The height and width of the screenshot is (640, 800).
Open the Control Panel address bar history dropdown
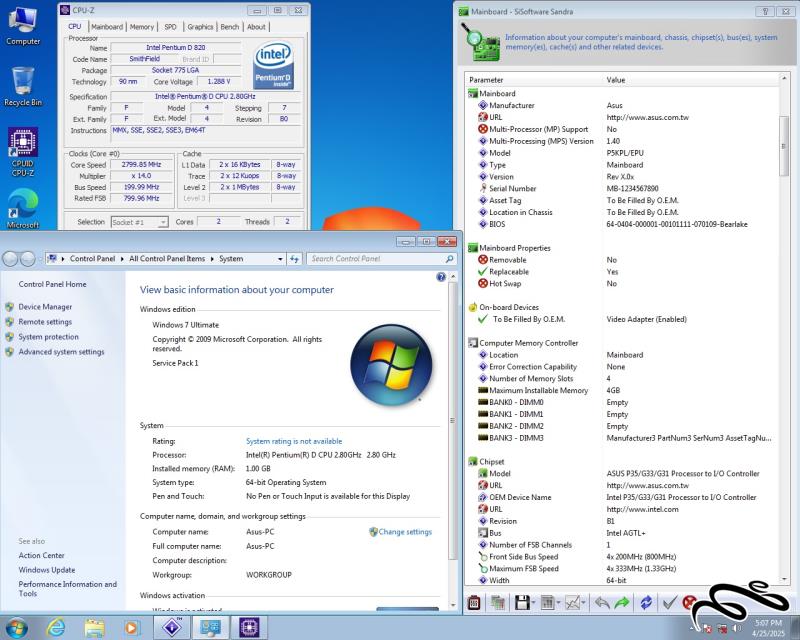tap(280, 259)
